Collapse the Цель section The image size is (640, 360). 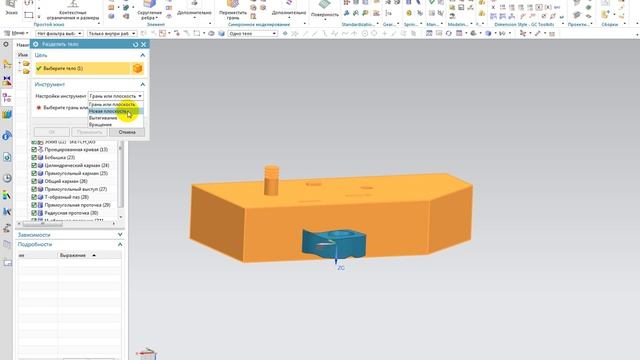[x=142, y=55]
